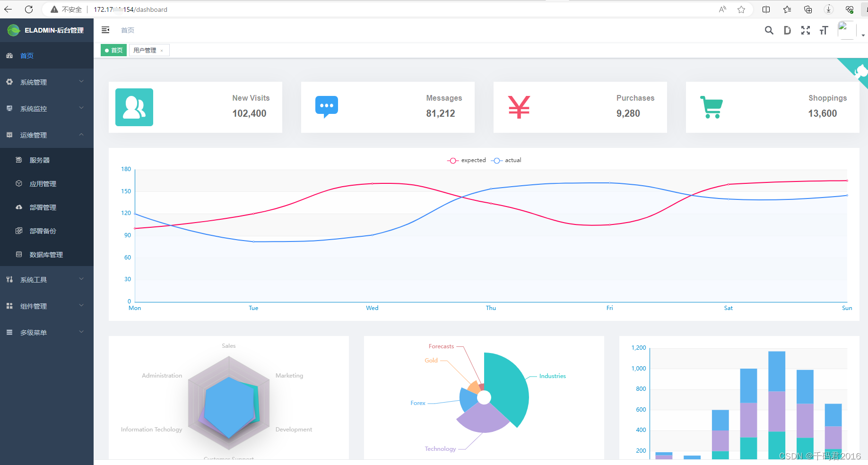The width and height of the screenshot is (868, 465).
Task: Click the Marketing label on radar chart
Action: pos(289,376)
